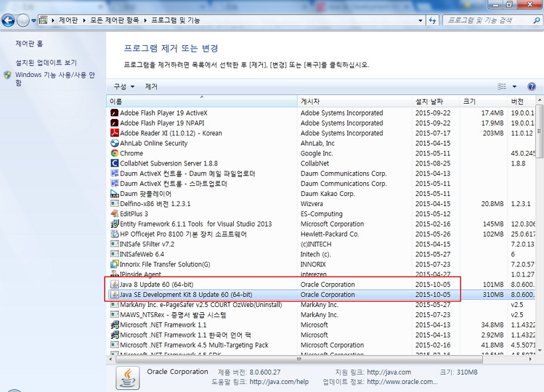Click the Back navigation arrow button

click(9, 21)
